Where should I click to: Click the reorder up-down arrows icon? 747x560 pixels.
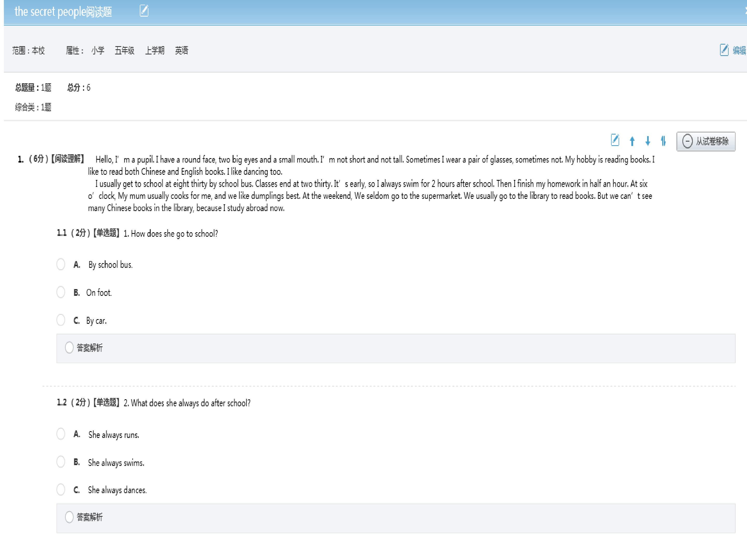click(x=663, y=141)
